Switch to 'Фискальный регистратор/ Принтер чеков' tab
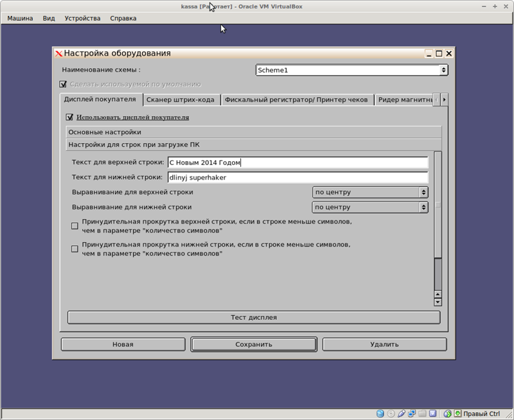The image size is (514, 420). tap(296, 100)
